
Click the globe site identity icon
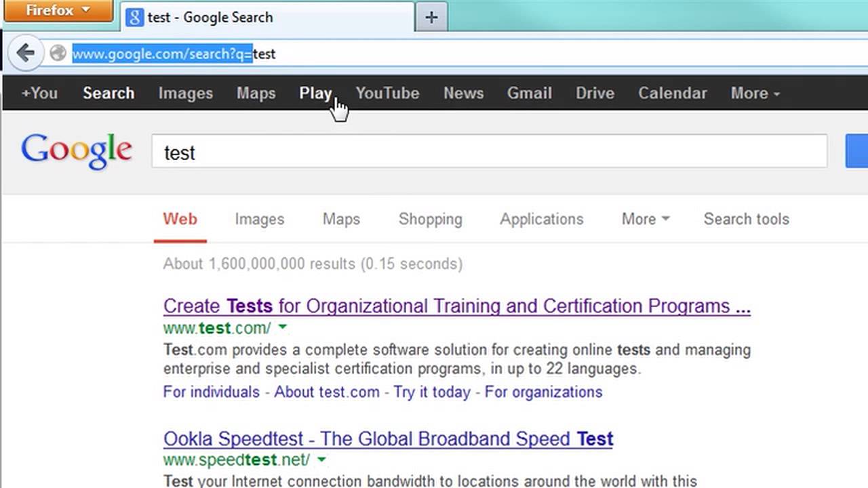click(x=58, y=53)
